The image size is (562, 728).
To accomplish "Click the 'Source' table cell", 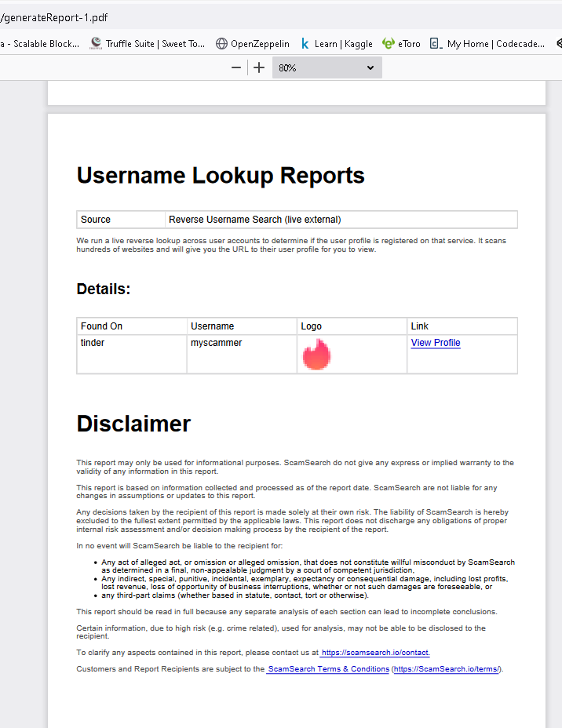I will 121,220.
